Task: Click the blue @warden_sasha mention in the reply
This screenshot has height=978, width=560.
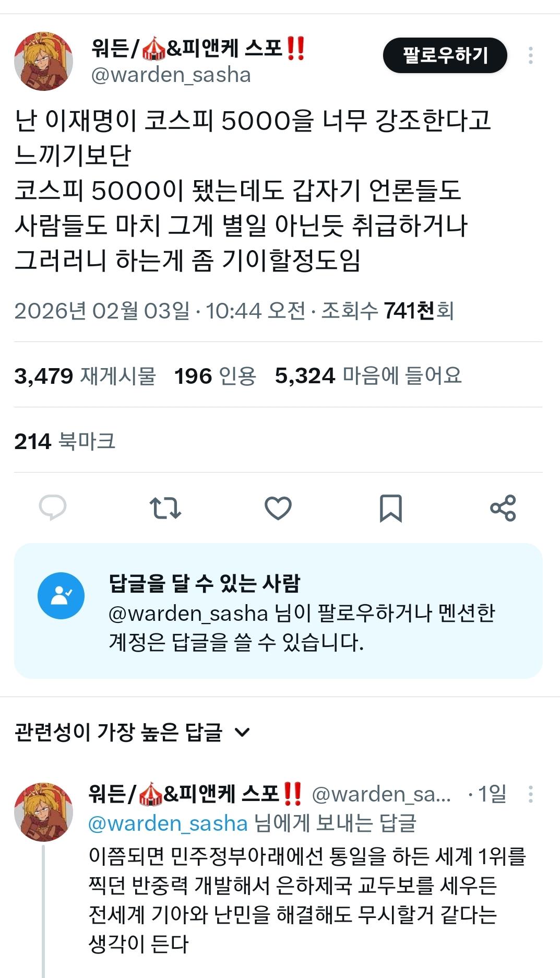Action: pos(168,823)
